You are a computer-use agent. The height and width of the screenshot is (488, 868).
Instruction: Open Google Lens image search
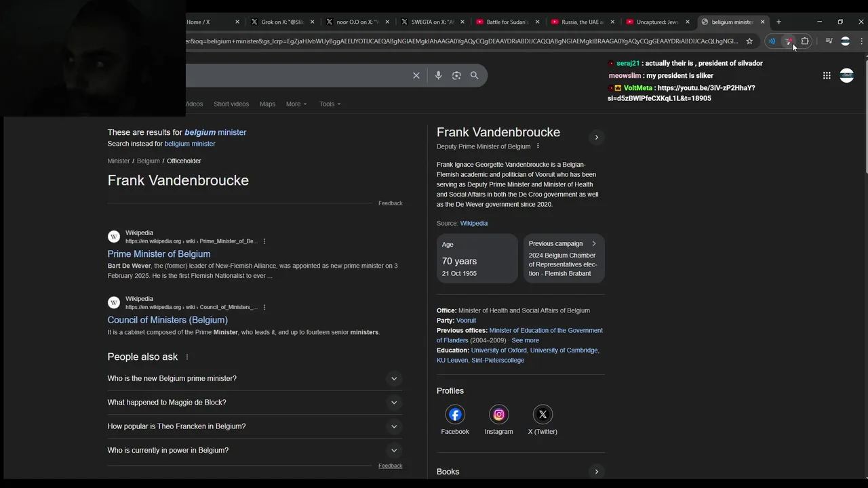(456, 75)
